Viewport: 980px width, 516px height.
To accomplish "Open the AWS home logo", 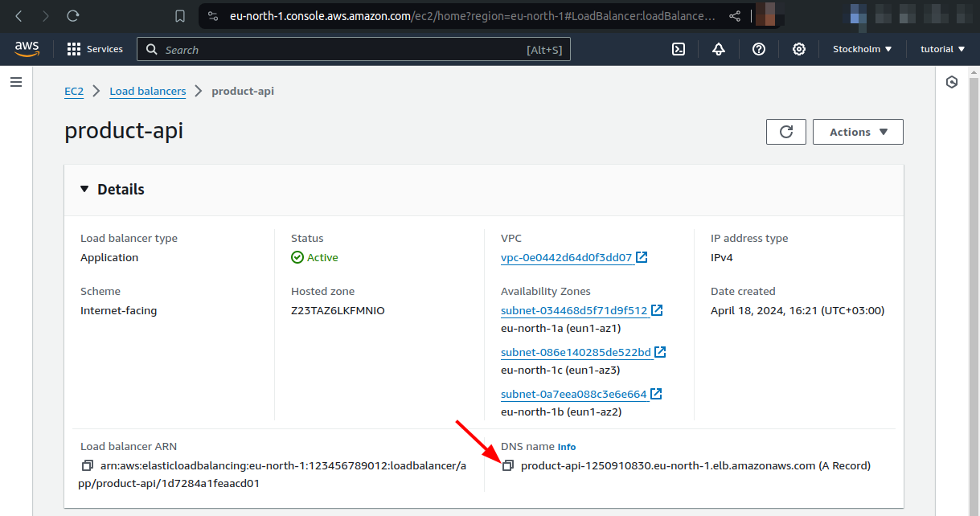I will 27,49.
